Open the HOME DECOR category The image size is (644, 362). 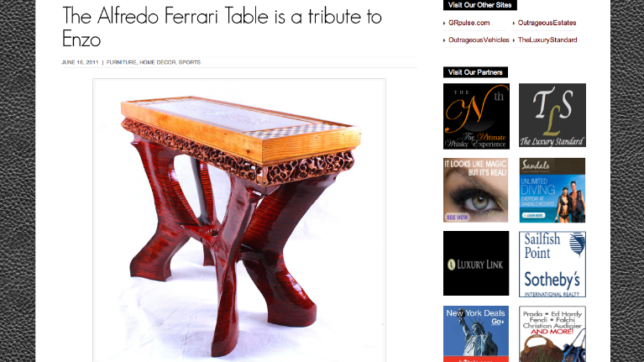(157, 62)
